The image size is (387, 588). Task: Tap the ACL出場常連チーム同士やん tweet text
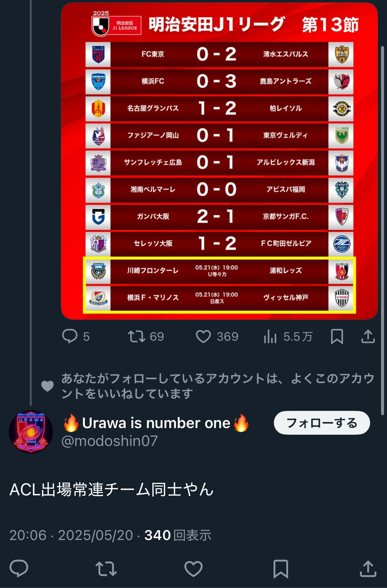coord(111,489)
